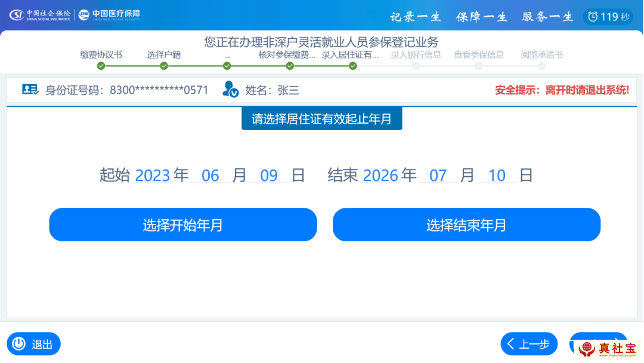The image size is (644, 363).
Task: Select the start day 09 field
Action: (x=269, y=176)
